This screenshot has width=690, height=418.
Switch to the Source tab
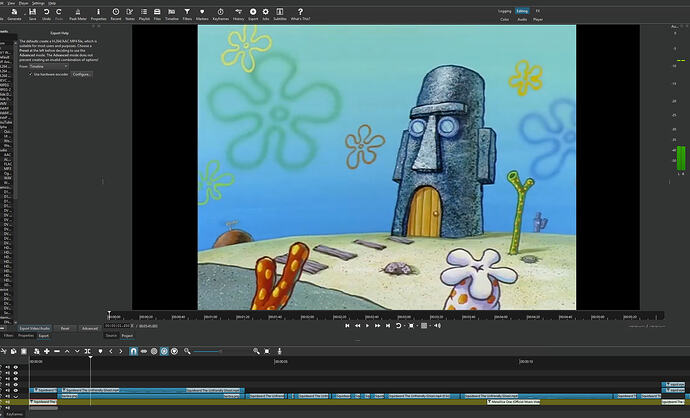111,336
